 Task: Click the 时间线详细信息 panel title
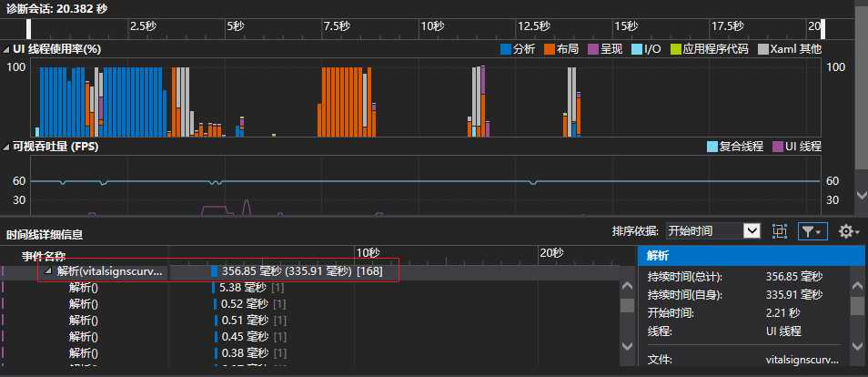[45, 235]
